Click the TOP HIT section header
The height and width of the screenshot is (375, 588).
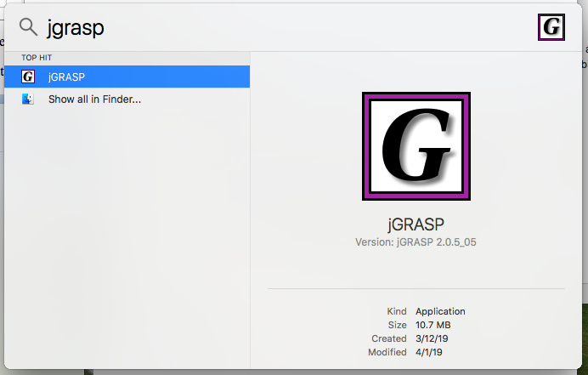[37, 58]
